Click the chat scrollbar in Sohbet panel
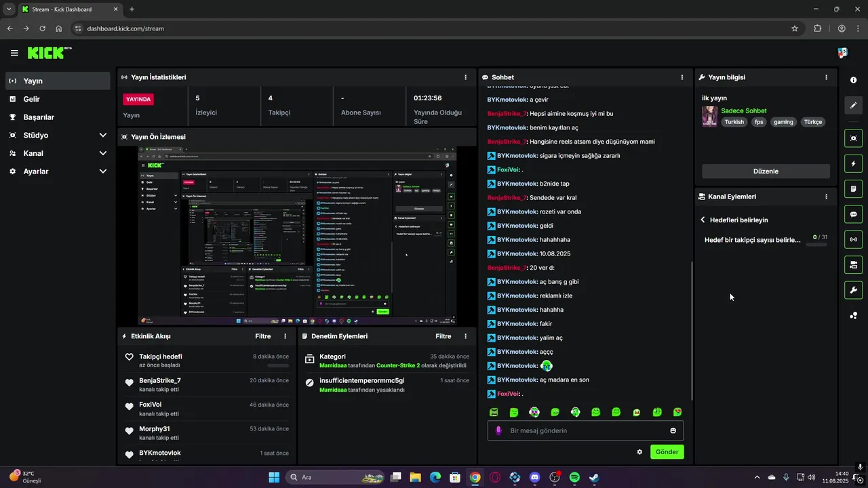This screenshot has width=868, height=488. coord(691,331)
